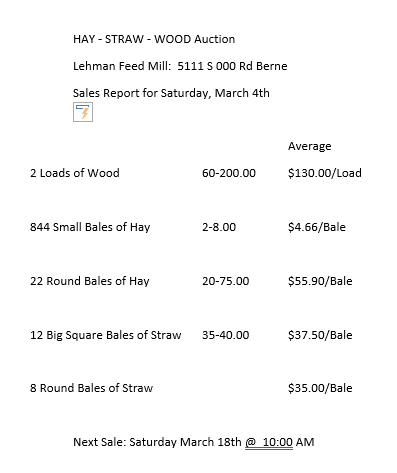This screenshot has height=473, width=397.
Task: Select the 844 Small Bales of Hay entry
Action: (x=90, y=227)
